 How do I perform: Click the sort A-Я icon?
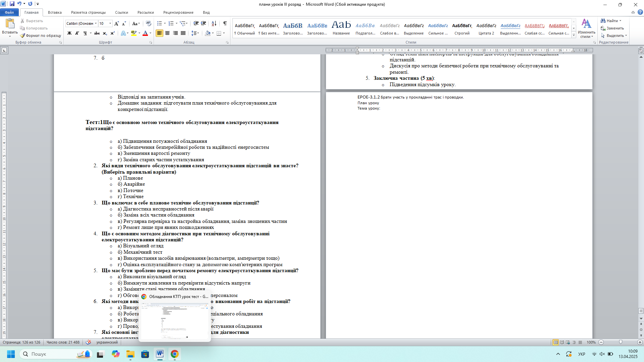(x=214, y=23)
